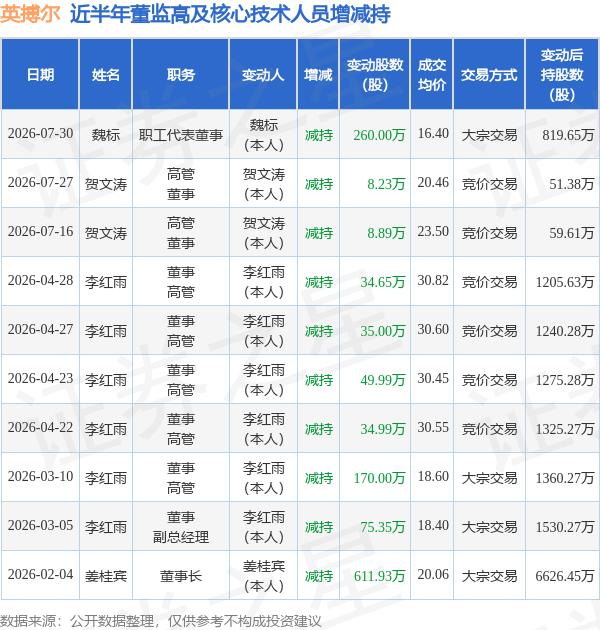Click the 变动后持股数(股) column header

[x=562, y=75]
